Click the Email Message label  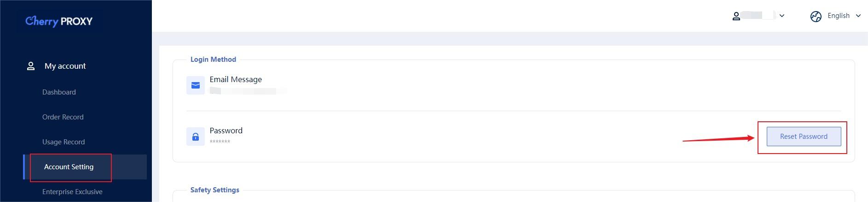(x=236, y=79)
